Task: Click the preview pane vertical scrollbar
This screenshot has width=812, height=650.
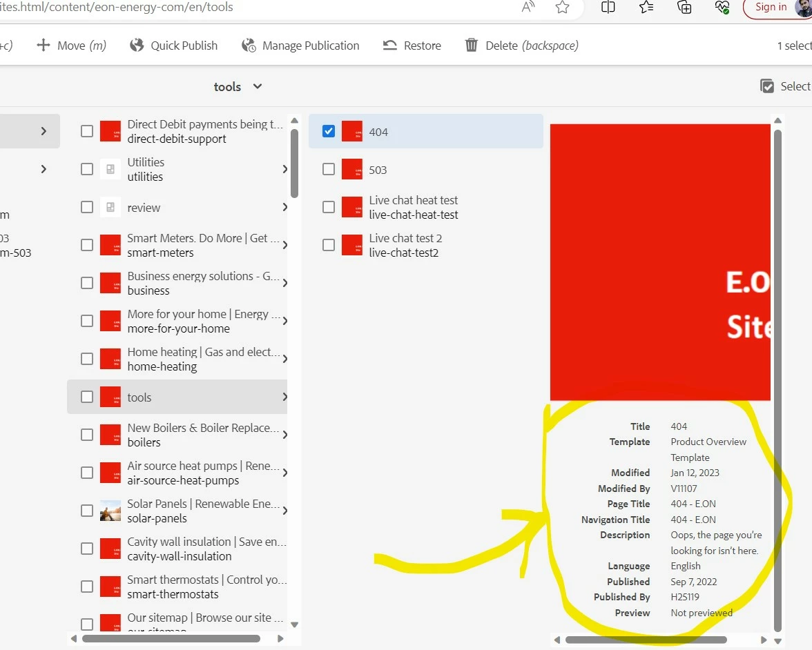Action: (x=777, y=380)
